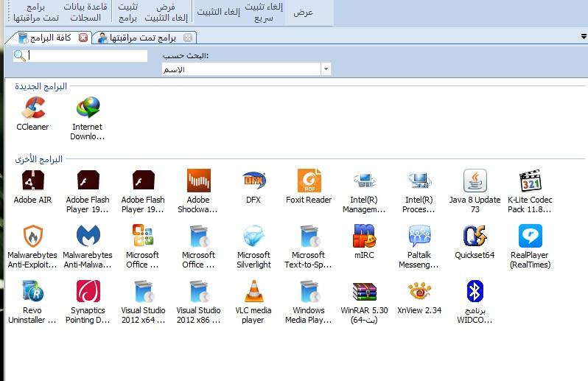This screenshot has width=588, height=381.
Task: Select Synaptics Pointing Device icon
Action: point(88,291)
